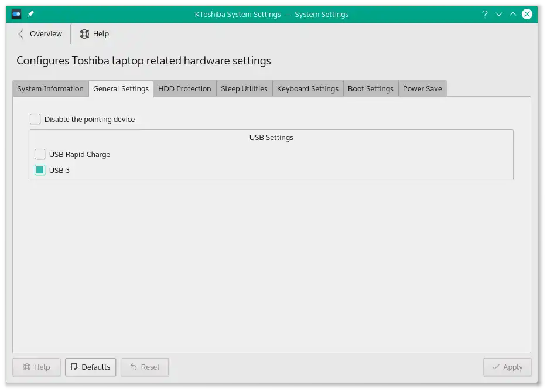Viewport: 547px width, 392px height.
Task: Switch to the System Information tab
Action: pos(50,88)
